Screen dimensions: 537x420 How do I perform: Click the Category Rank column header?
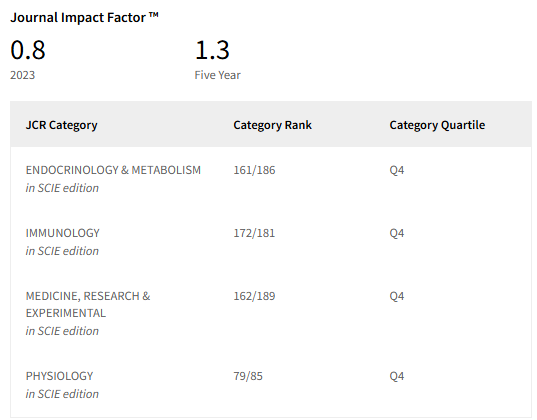tap(273, 125)
